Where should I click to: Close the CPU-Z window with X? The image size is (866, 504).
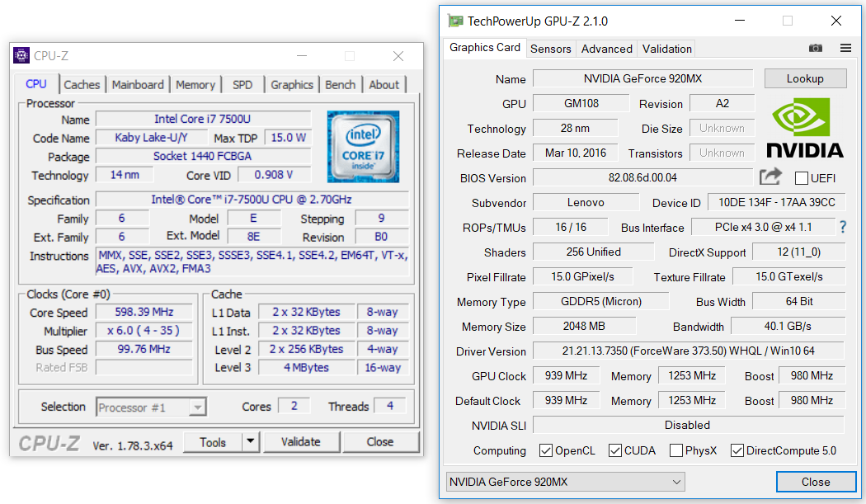coord(398,56)
